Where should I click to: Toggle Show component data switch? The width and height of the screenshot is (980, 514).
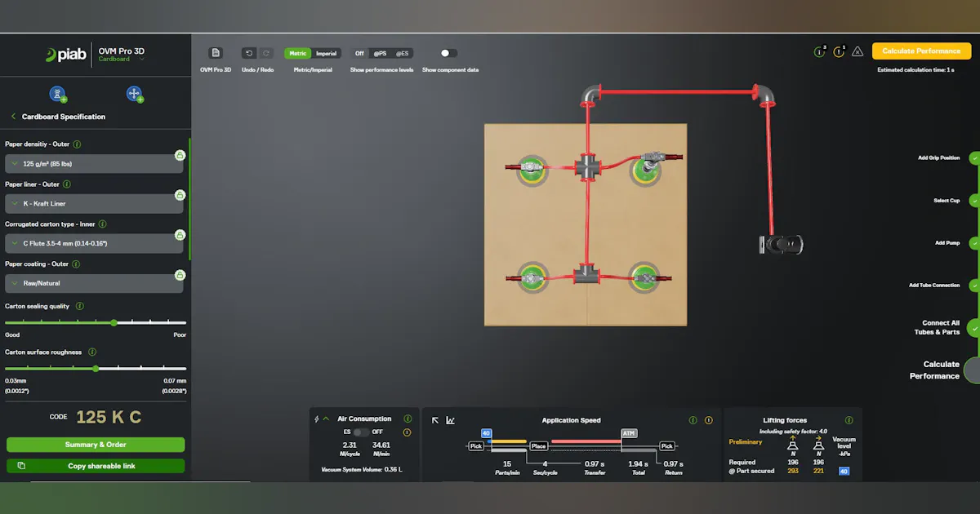tap(448, 53)
